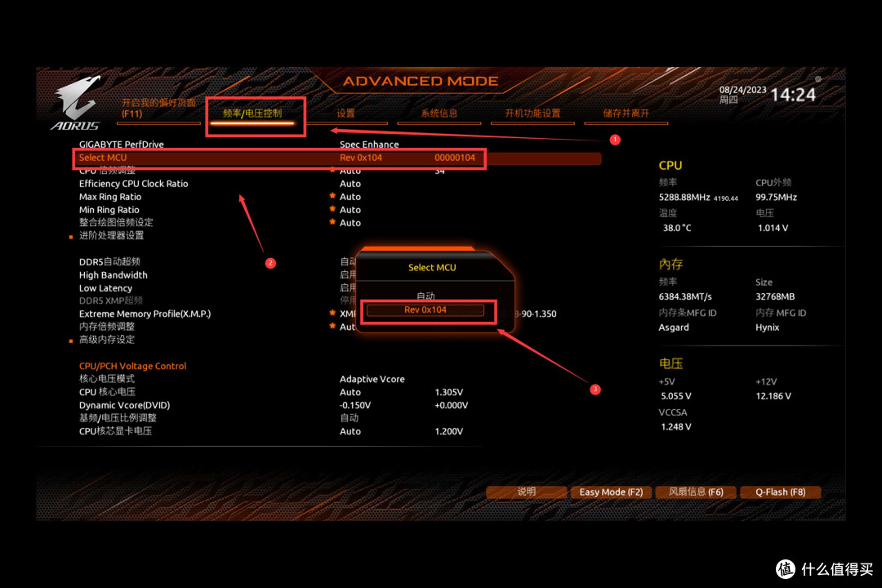
Task: Click the Asgard memory MFG ID value
Action: (673, 327)
